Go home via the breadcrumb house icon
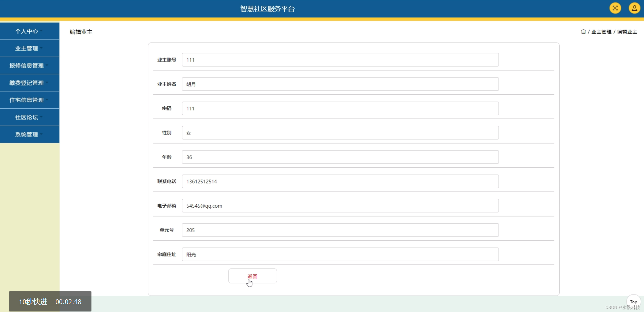Image resolution: width=644 pixels, height=312 pixels. tap(583, 32)
